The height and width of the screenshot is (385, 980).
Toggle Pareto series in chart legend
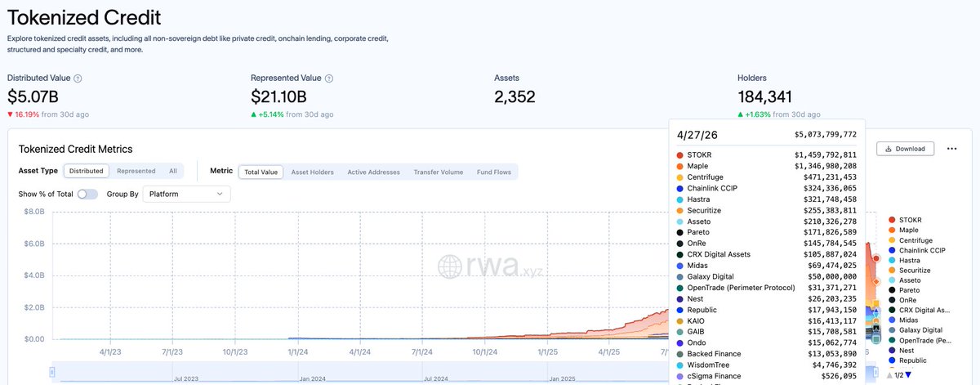click(903, 290)
